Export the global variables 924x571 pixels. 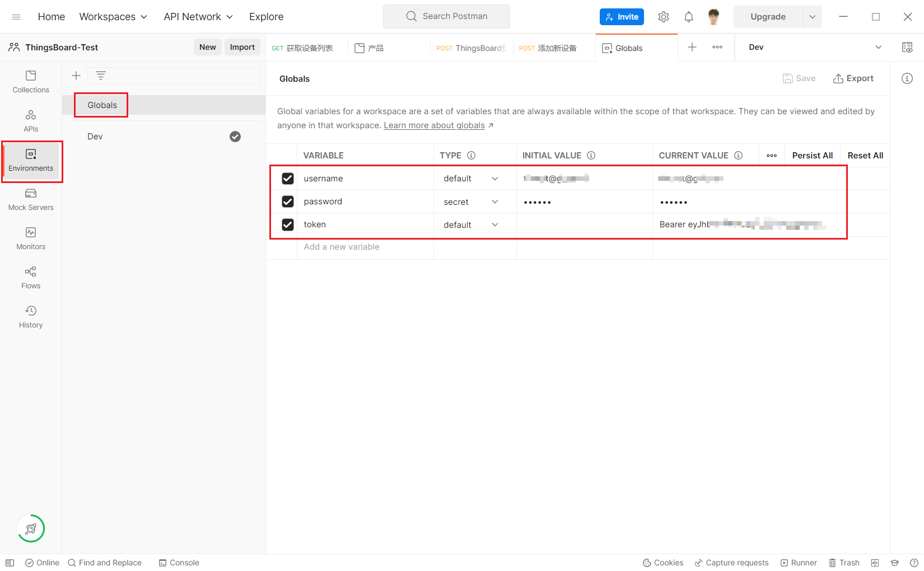tap(853, 78)
